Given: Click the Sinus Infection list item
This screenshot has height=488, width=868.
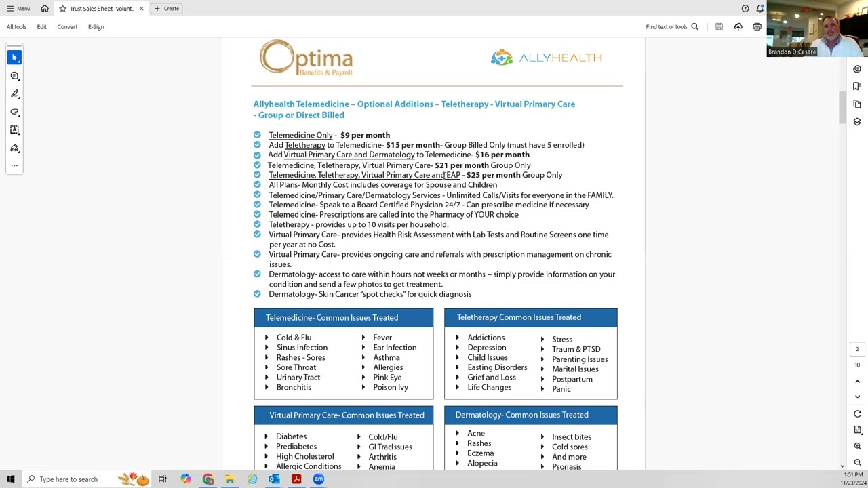Looking at the screenshot, I should [302, 348].
